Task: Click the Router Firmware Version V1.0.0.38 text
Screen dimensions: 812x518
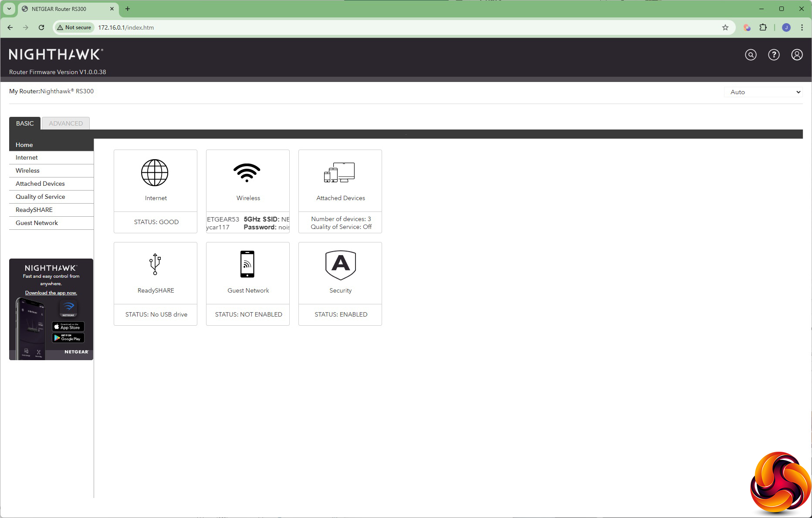Action: click(58, 72)
